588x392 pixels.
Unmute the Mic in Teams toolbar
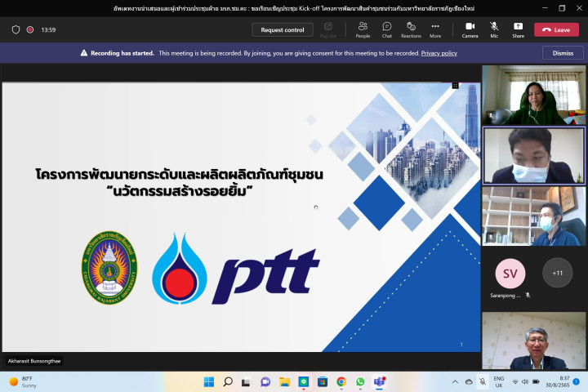(x=494, y=29)
